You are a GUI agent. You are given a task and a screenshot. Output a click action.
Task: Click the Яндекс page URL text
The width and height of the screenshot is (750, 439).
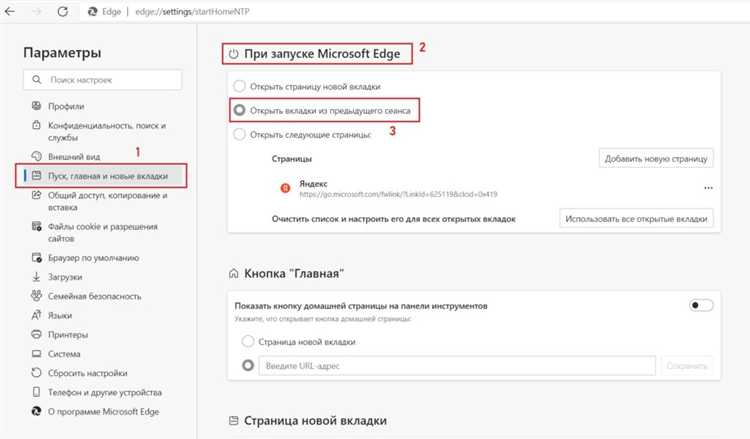point(398,194)
